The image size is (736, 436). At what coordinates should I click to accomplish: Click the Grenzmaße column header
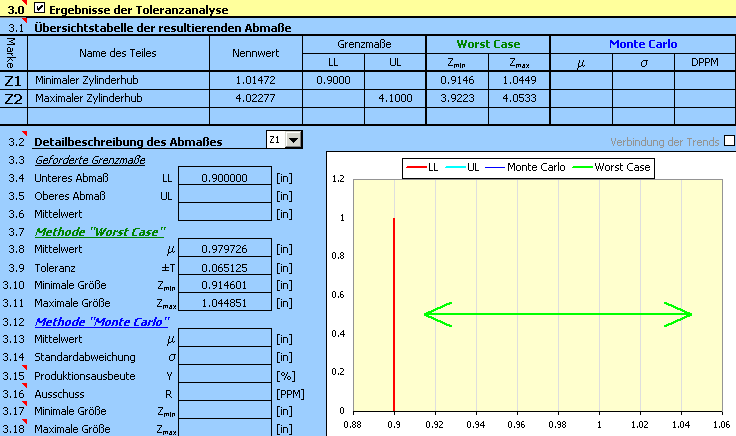pyautogui.click(x=364, y=44)
